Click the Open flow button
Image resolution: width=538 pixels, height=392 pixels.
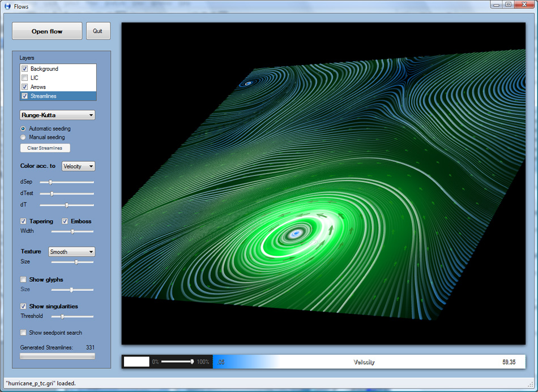pos(47,31)
